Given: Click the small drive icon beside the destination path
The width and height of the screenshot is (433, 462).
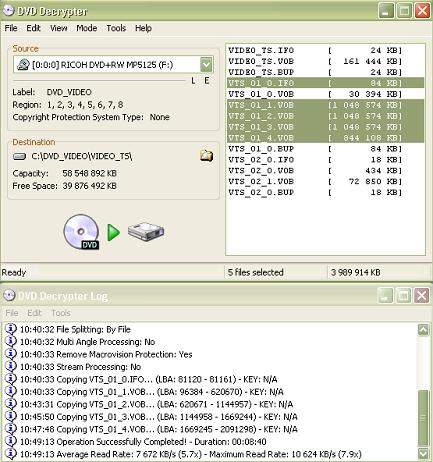Looking at the screenshot, I should 19,156.
